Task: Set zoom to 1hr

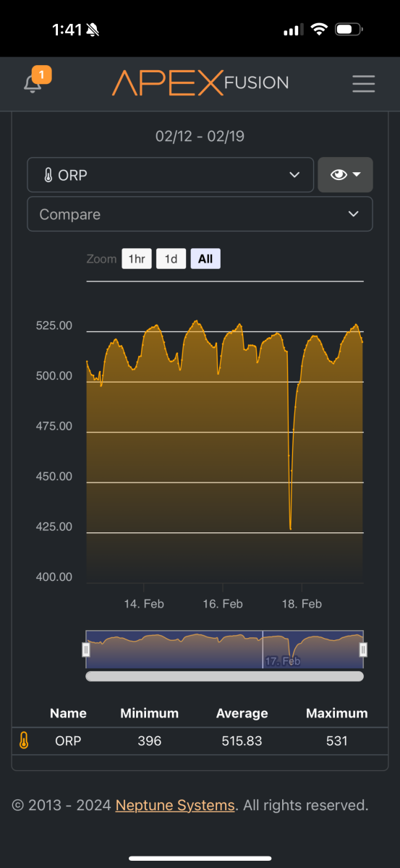Action: [x=137, y=259]
